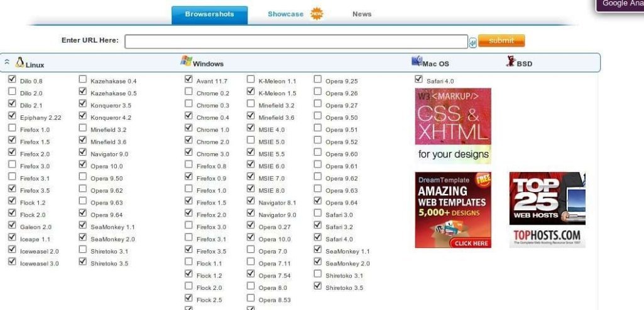
Task: Click the 'Opera 0.27' label
Action: (x=275, y=227)
